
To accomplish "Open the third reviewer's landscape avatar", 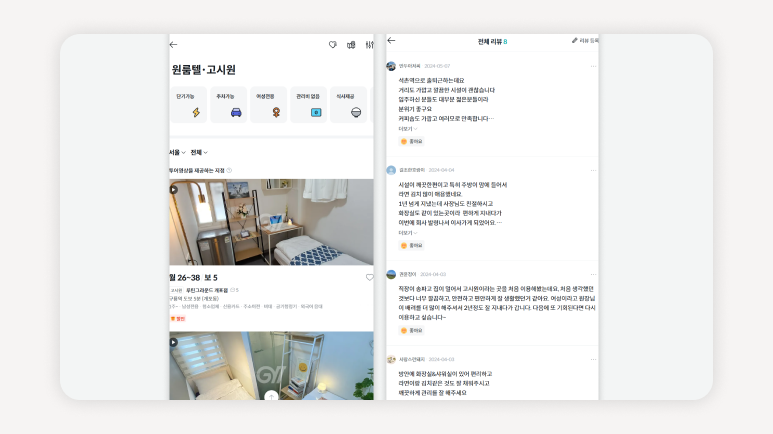I will point(391,274).
